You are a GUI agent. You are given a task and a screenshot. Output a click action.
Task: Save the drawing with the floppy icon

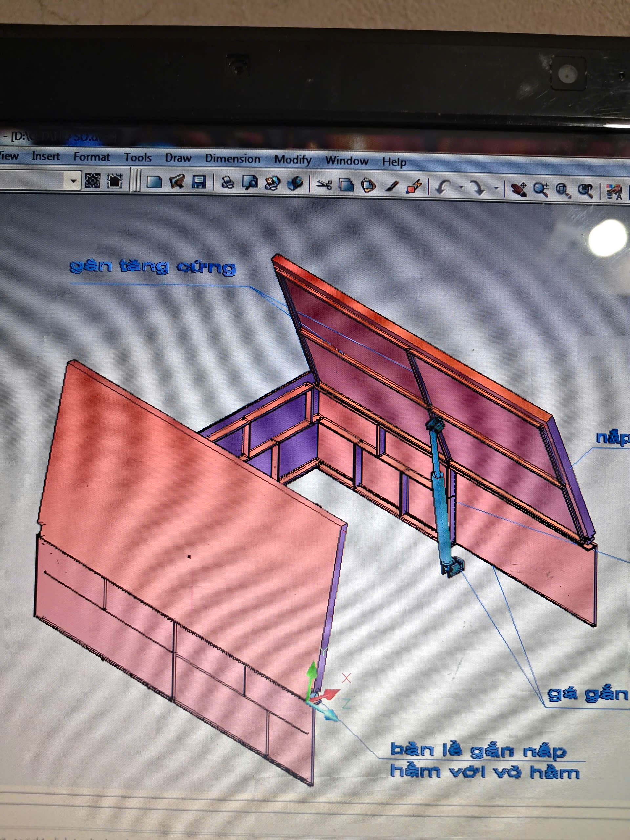tap(199, 183)
